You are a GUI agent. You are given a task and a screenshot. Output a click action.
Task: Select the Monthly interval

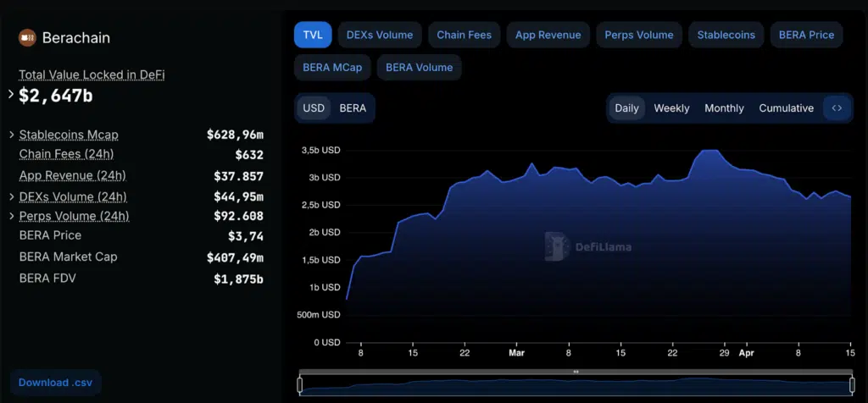[x=724, y=108]
